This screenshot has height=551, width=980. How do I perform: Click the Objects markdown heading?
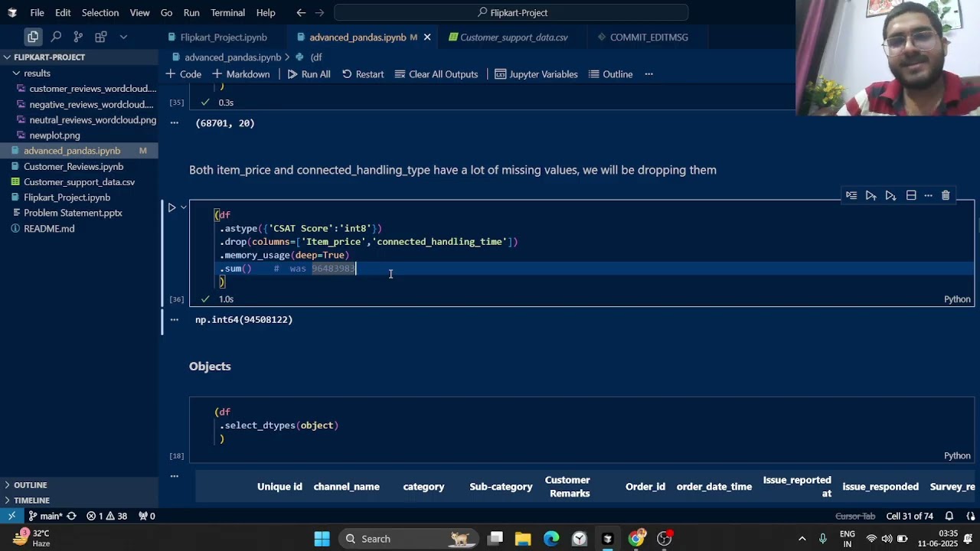(x=210, y=367)
